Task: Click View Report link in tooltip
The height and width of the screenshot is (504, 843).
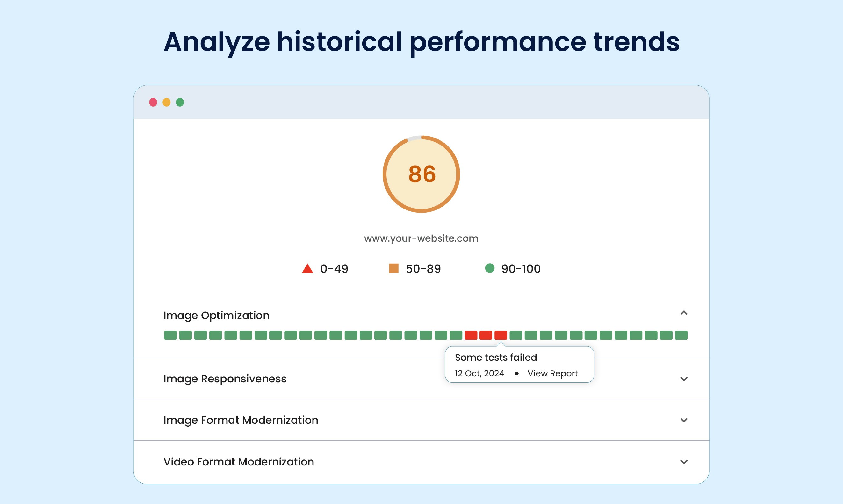Action: point(552,373)
